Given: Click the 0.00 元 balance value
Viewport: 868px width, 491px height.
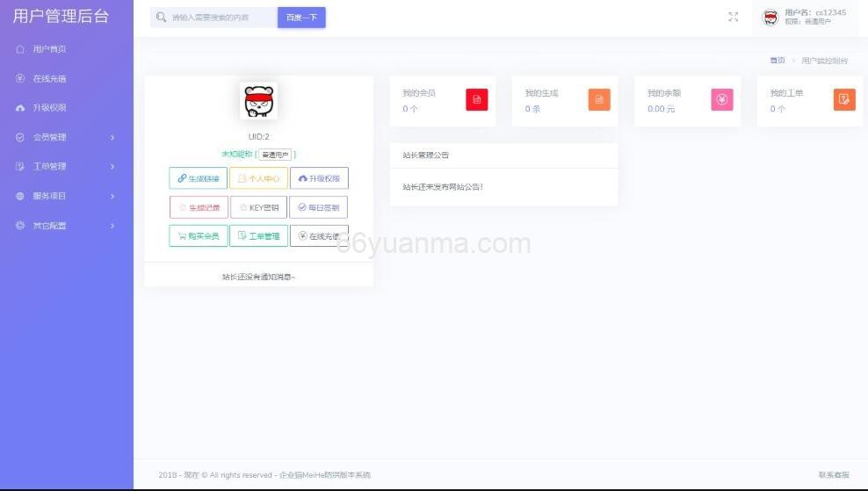Looking at the screenshot, I should click(661, 109).
